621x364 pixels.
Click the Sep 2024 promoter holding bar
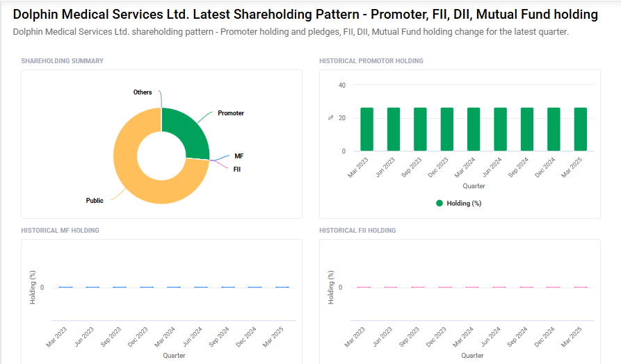coord(526,129)
